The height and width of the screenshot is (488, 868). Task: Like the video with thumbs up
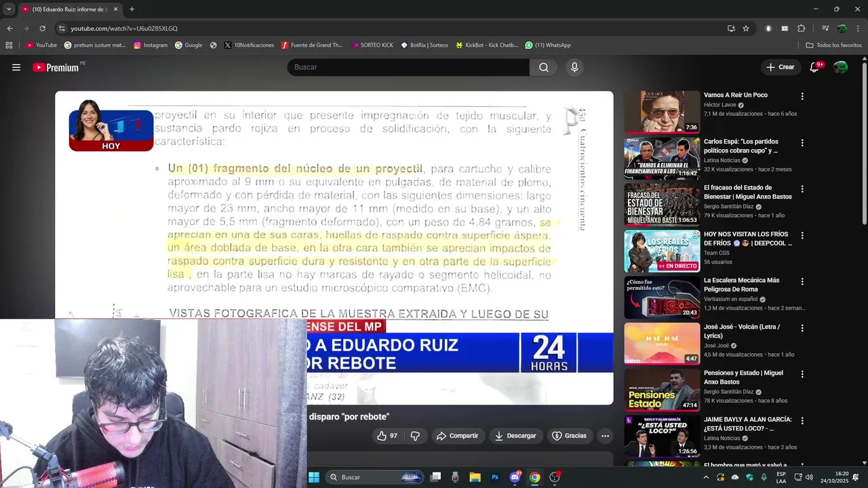(387, 436)
